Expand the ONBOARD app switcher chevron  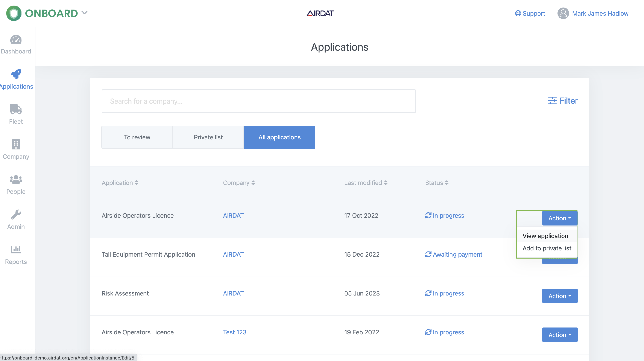[x=85, y=13]
